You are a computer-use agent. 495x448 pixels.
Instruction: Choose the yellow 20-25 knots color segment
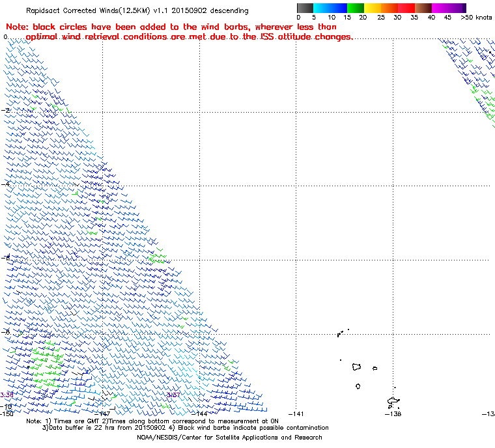coord(373,8)
